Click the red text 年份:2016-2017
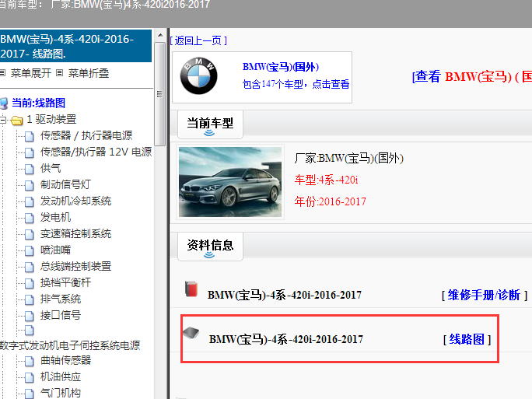 [330, 201]
